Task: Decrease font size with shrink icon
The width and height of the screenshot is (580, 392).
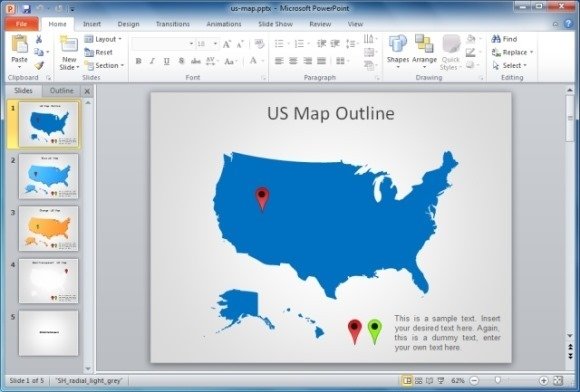Action: [x=240, y=44]
